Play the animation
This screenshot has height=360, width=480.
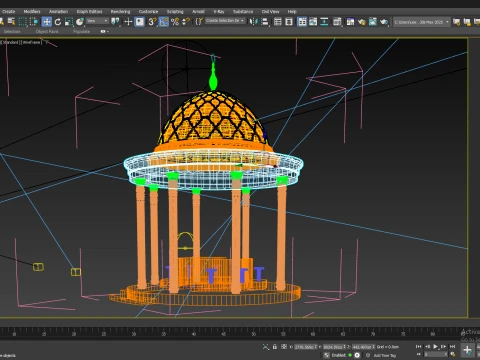click(x=435, y=347)
